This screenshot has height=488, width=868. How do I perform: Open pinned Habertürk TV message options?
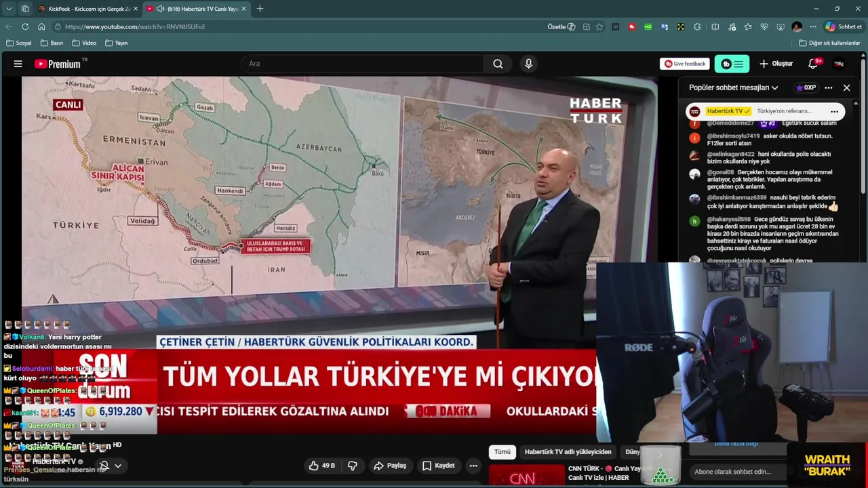tap(835, 111)
